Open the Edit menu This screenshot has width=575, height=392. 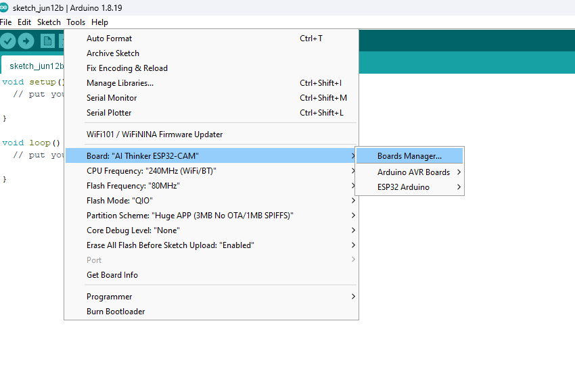[24, 22]
